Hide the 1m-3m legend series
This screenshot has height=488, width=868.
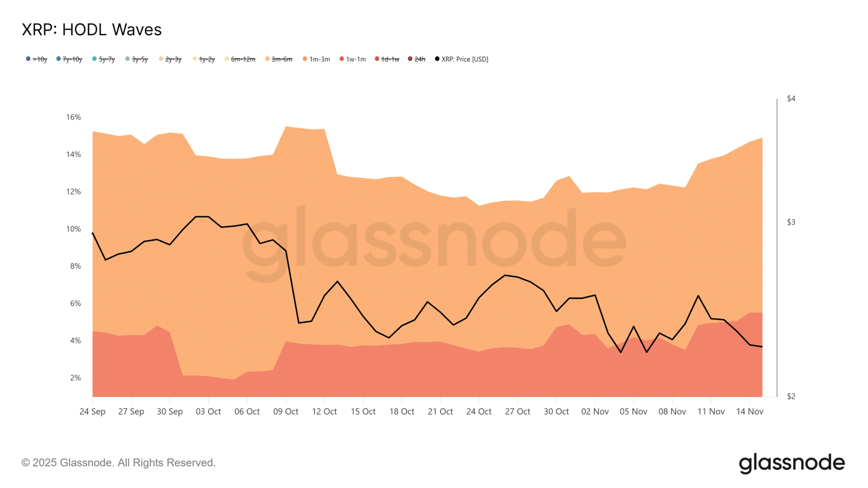(316, 59)
